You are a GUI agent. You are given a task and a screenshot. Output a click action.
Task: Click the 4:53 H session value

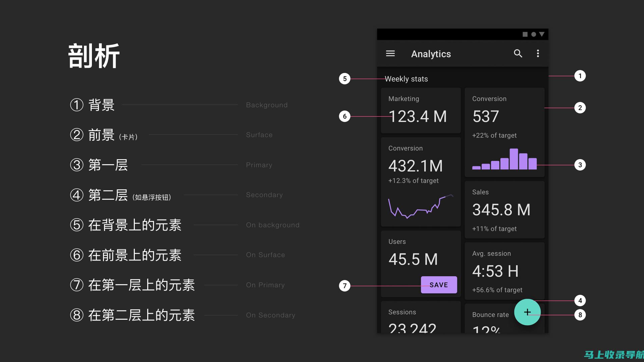coord(495,271)
